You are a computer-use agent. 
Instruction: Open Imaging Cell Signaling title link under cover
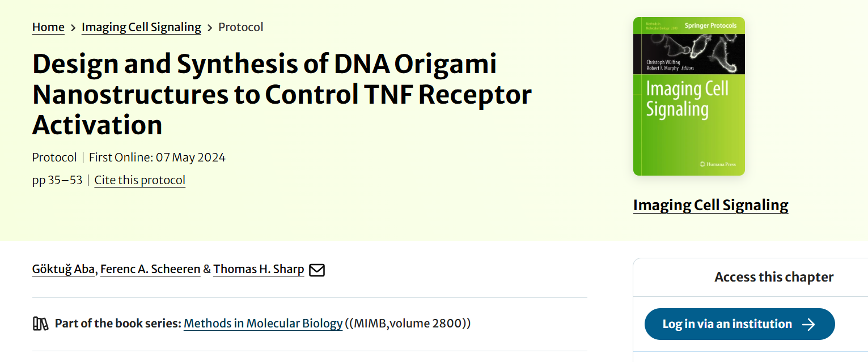click(x=710, y=205)
